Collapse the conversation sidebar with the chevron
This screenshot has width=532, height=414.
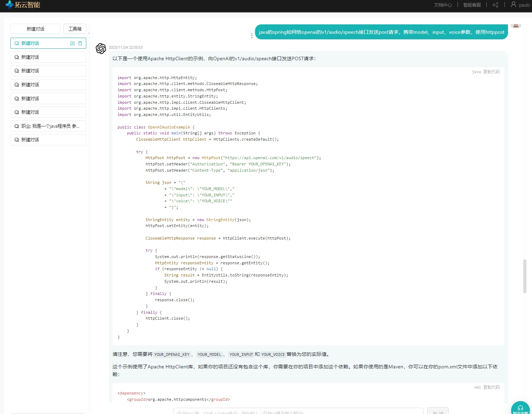[89, 33]
